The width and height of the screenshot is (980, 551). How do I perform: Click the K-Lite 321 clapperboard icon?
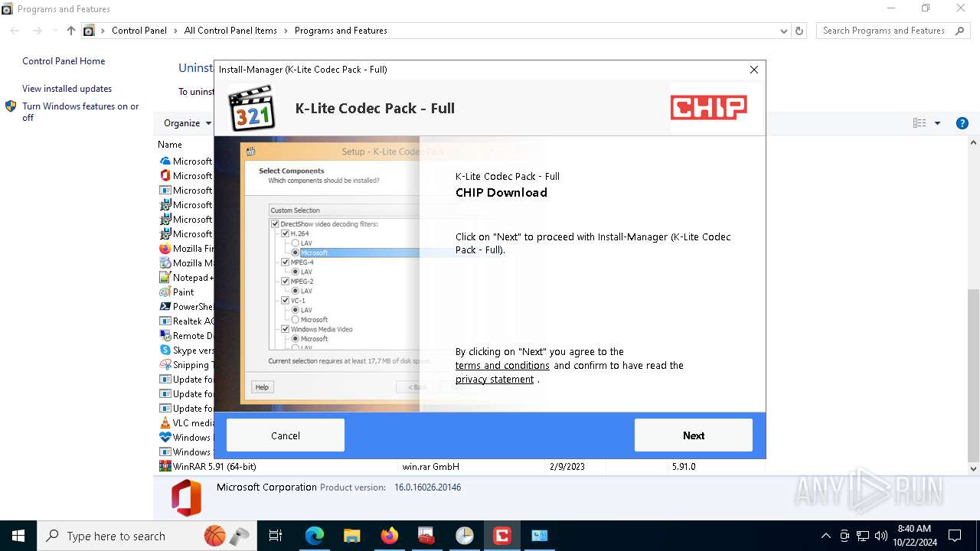[252, 108]
